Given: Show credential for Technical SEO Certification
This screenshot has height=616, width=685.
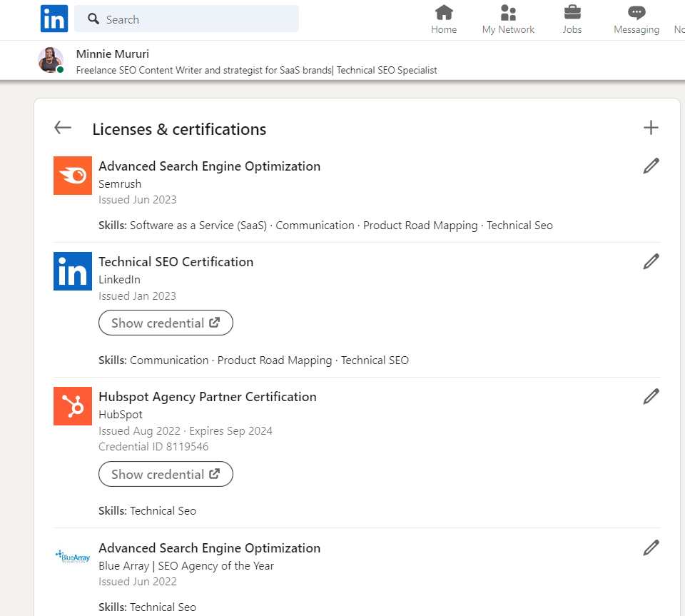Looking at the screenshot, I should (x=166, y=323).
